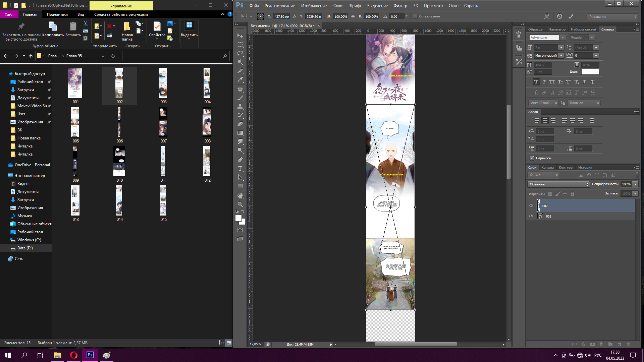The width and height of the screenshot is (644, 362).
Task: Open the Regular font style dropdown
Action: point(592,38)
